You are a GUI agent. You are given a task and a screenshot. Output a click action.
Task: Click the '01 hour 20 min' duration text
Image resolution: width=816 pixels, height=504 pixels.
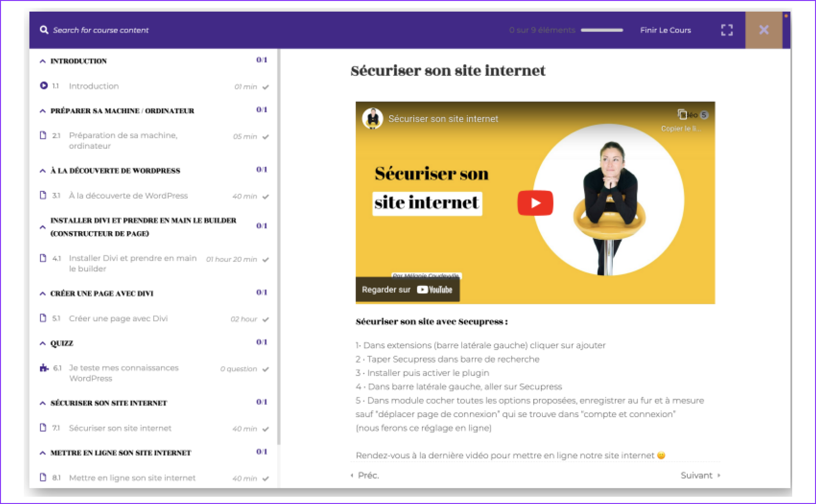click(231, 260)
